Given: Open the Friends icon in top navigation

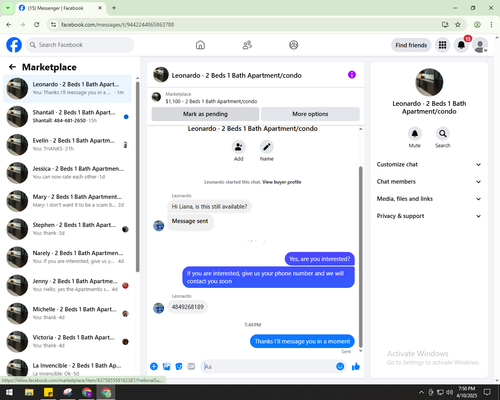Looking at the screenshot, I should (247, 45).
